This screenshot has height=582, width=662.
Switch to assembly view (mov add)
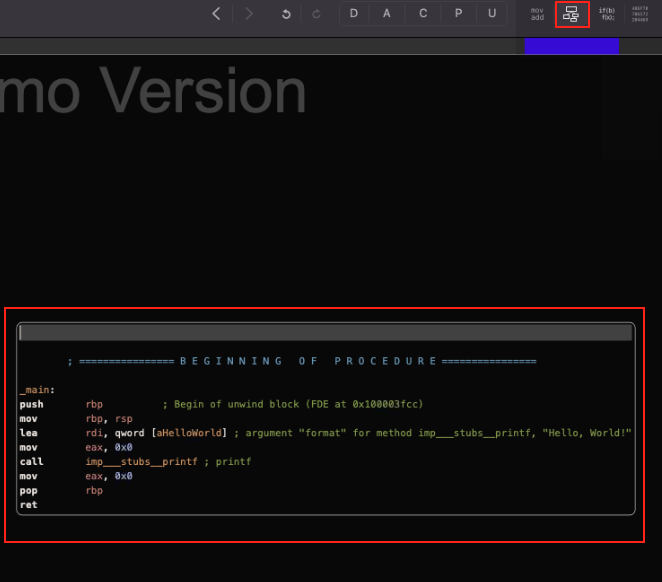coord(537,14)
